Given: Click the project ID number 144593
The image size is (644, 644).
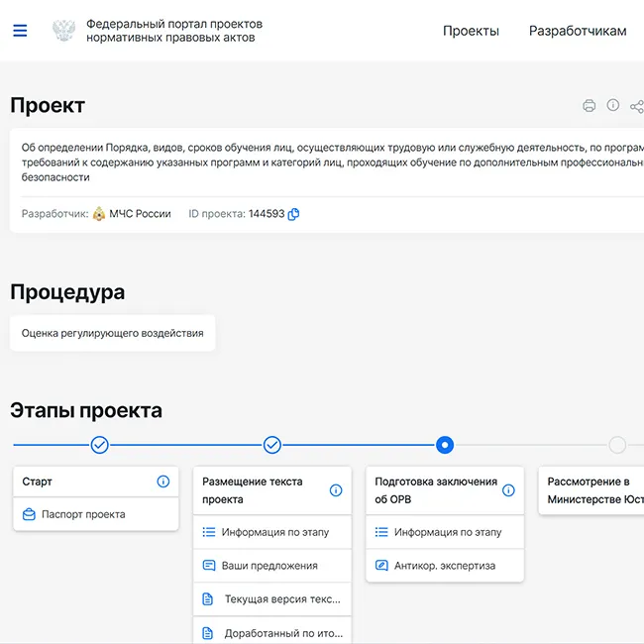Looking at the screenshot, I should coord(267,214).
